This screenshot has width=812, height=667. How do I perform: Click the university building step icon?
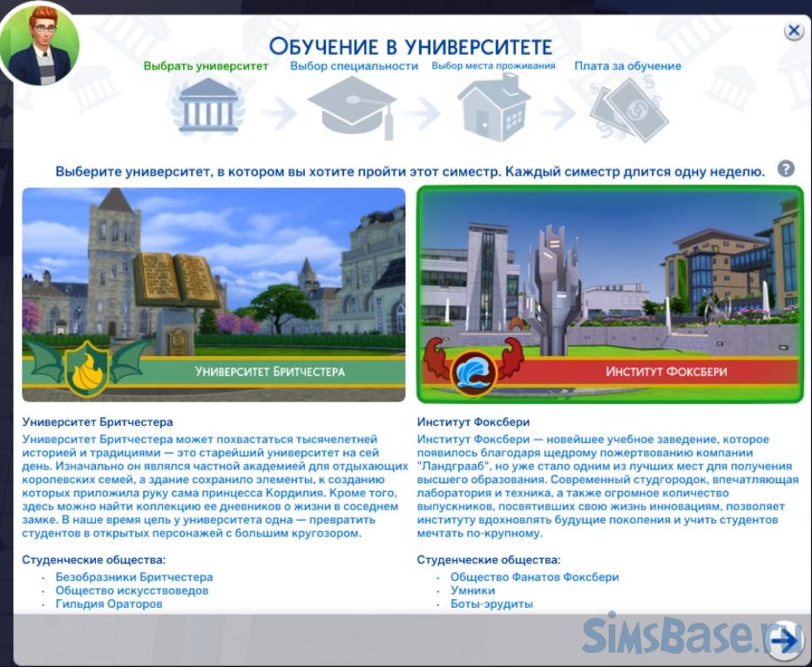point(206,106)
